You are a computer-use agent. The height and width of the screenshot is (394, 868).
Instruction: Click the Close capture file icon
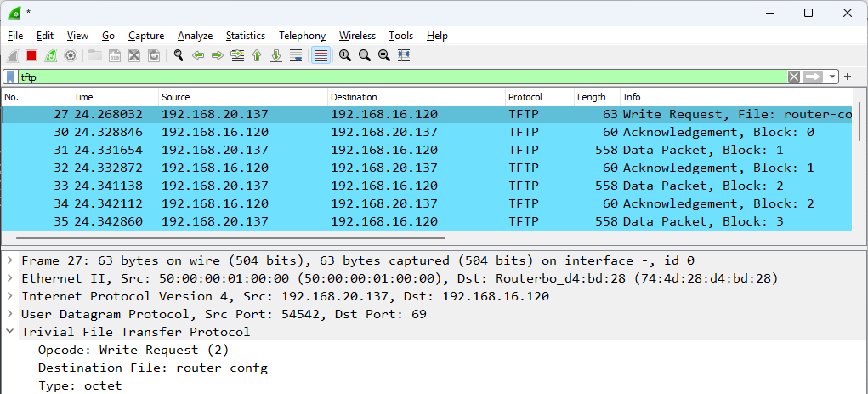pos(134,55)
